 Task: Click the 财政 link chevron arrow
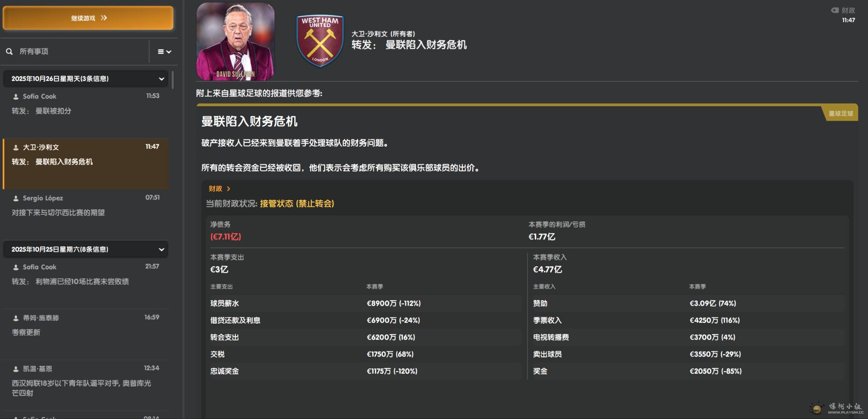[228, 189]
